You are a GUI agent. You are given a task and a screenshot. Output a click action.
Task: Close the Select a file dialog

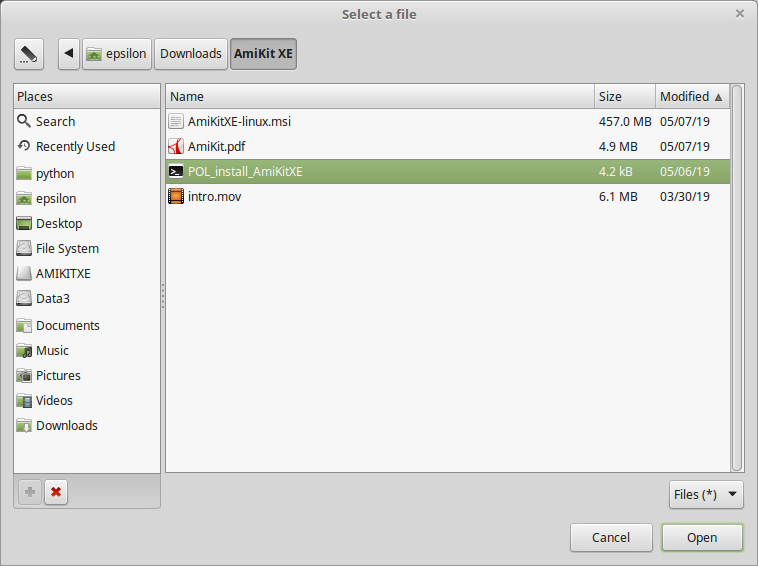[x=740, y=14]
